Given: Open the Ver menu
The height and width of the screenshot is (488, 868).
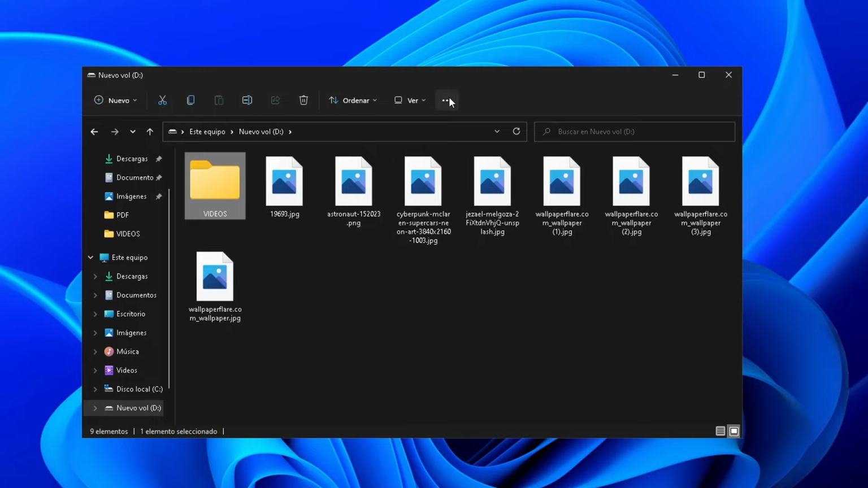Looking at the screenshot, I should [409, 100].
